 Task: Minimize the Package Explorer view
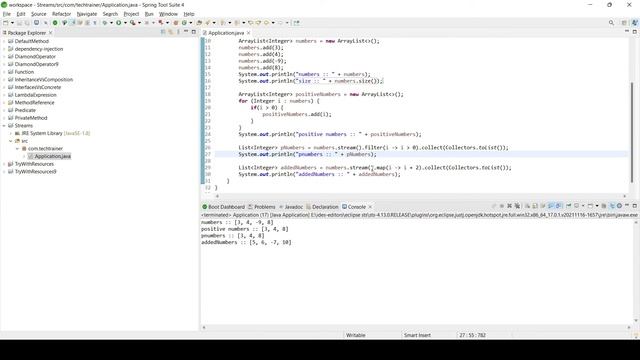[x=186, y=32]
